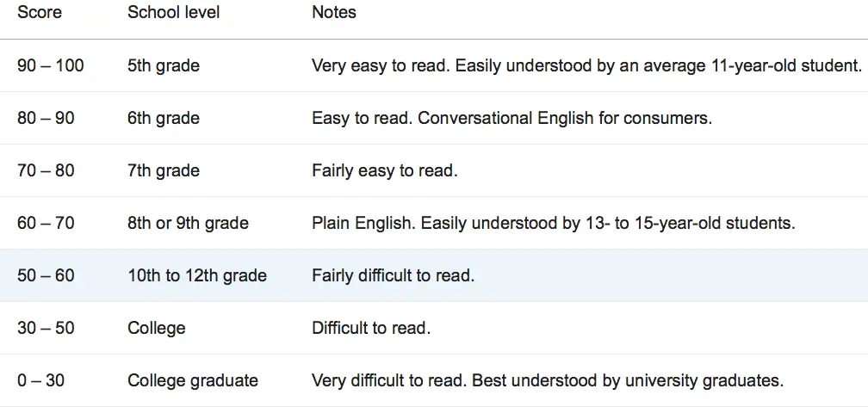Select the 'Fairly difficult to read' note
The image size is (868, 407).
pyautogui.click(x=393, y=275)
